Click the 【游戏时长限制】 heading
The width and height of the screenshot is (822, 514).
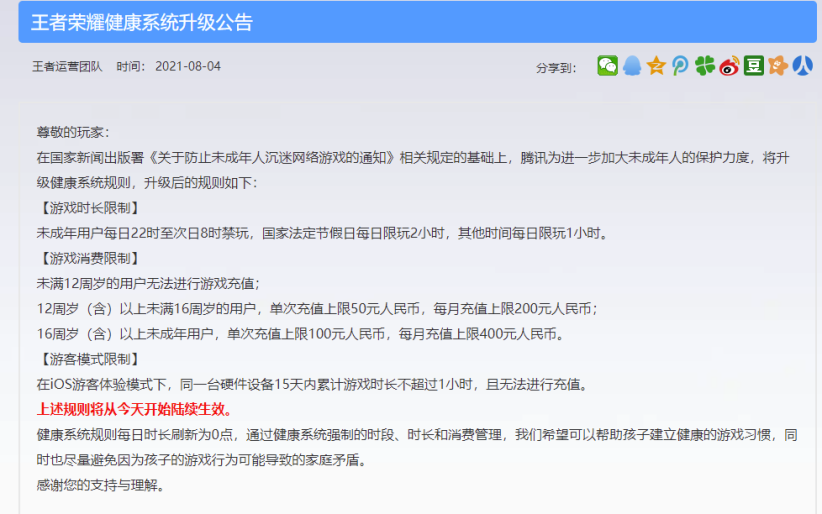tap(89, 208)
